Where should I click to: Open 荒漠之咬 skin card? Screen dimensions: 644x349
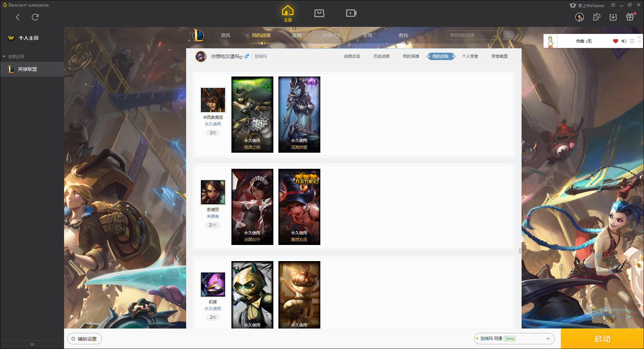tap(252, 114)
